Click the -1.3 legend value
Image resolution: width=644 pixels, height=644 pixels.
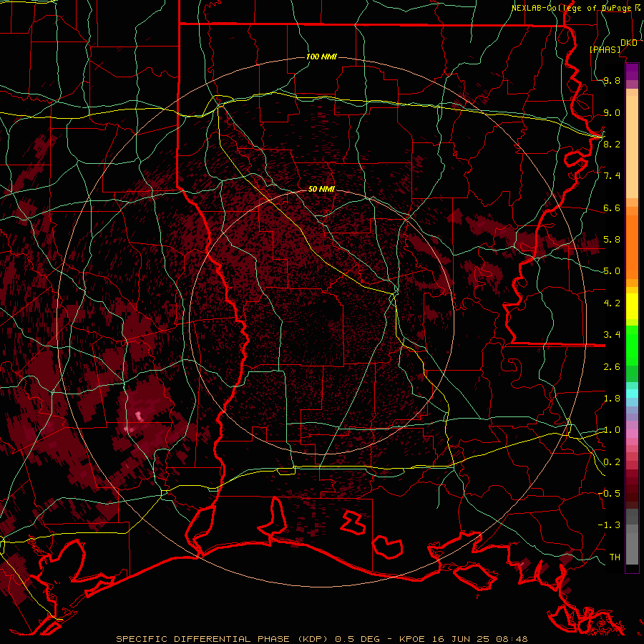coord(609,525)
